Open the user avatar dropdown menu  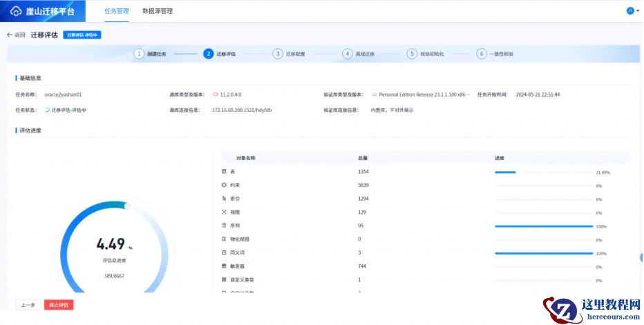tap(632, 11)
